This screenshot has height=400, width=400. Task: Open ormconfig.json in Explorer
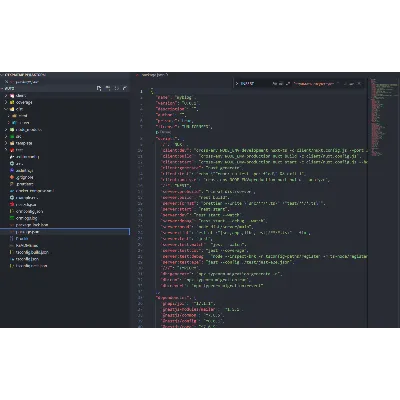coord(29,211)
